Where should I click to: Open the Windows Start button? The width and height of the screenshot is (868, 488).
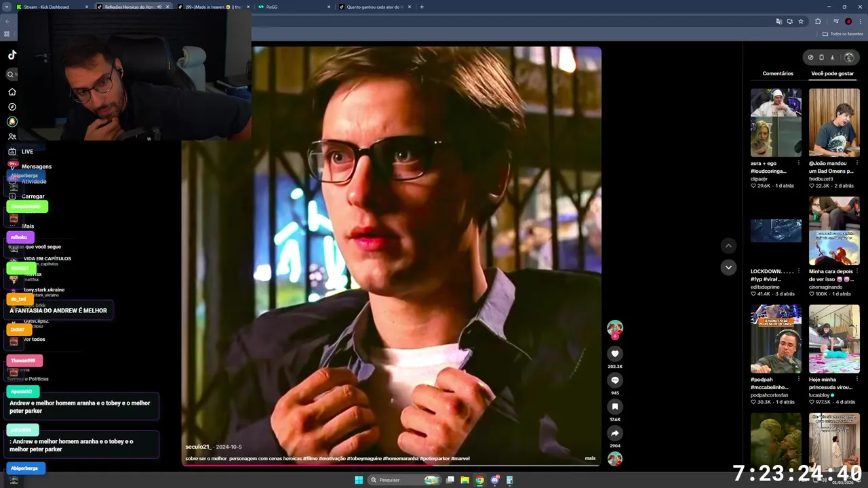coord(359,480)
